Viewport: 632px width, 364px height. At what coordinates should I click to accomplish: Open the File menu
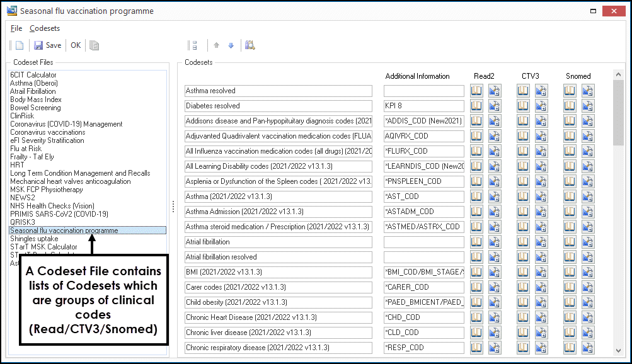(16, 28)
